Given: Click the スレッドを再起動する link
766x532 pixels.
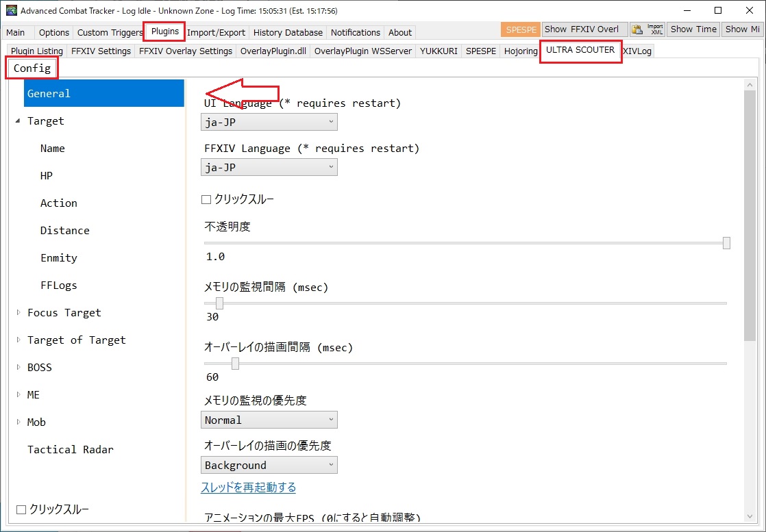Looking at the screenshot, I should (x=248, y=487).
